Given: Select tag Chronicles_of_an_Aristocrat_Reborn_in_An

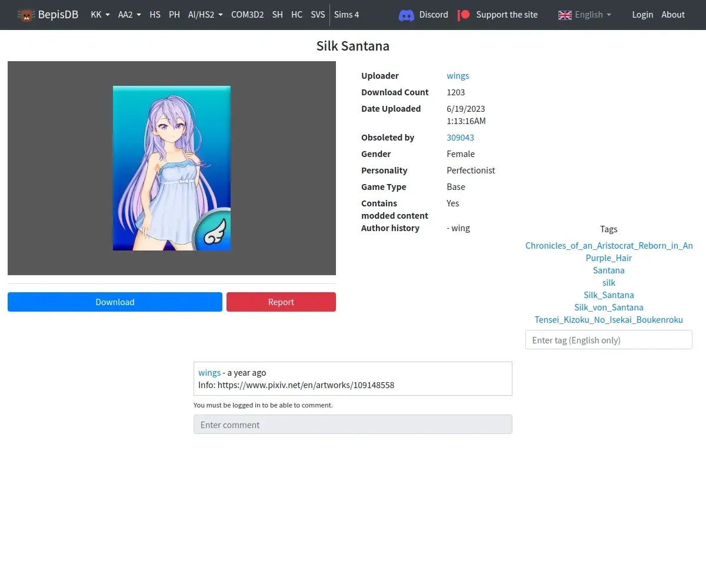Looking at the screenshot, I should click(609, 246).
